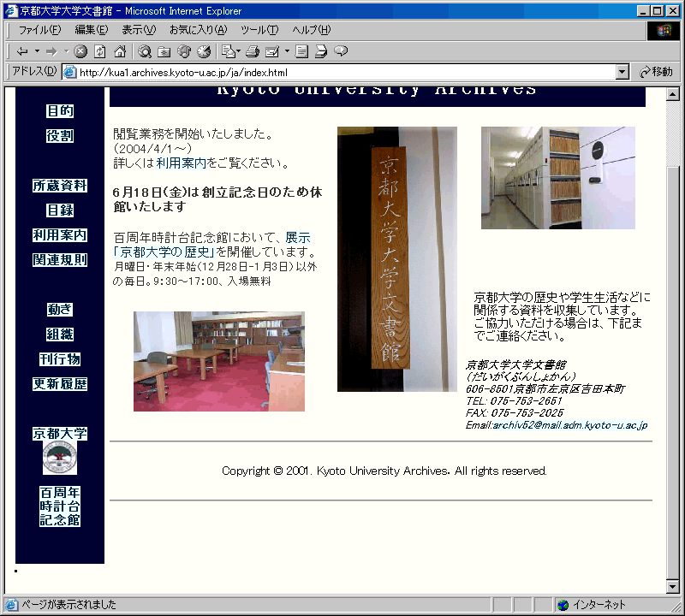Open the 組織 sidebar link
The width and height of the screenshot is (685, 616).
pyautogui.click(x=60, y=335)
